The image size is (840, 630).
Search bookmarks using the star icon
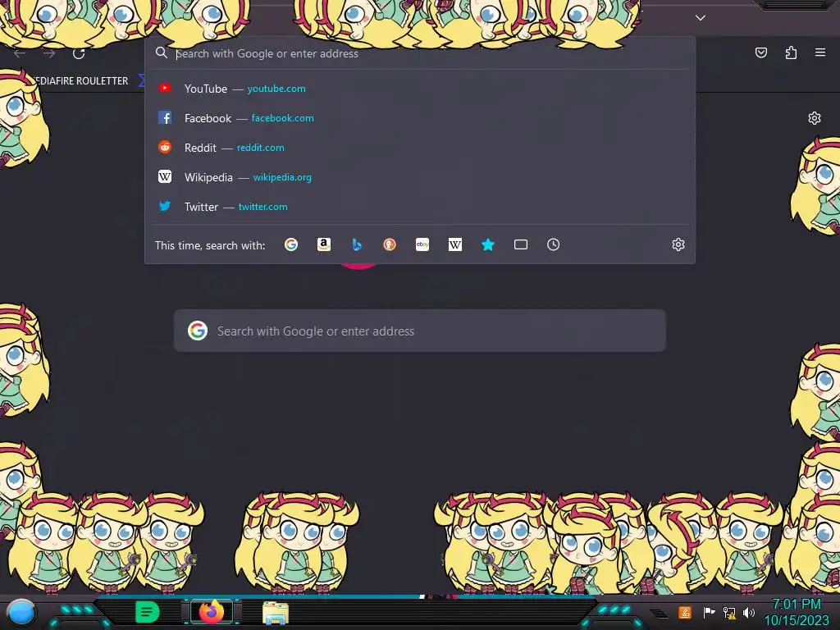point(488,244)
